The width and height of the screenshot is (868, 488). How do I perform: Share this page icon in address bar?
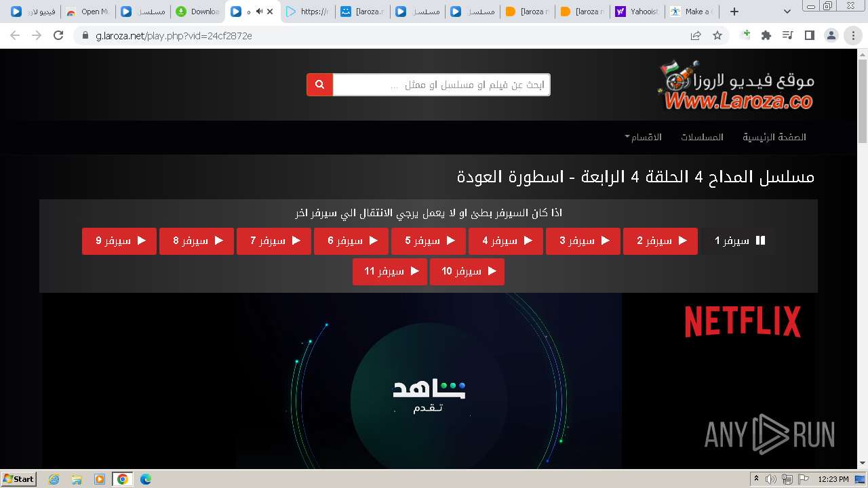[x=696, y=35]
